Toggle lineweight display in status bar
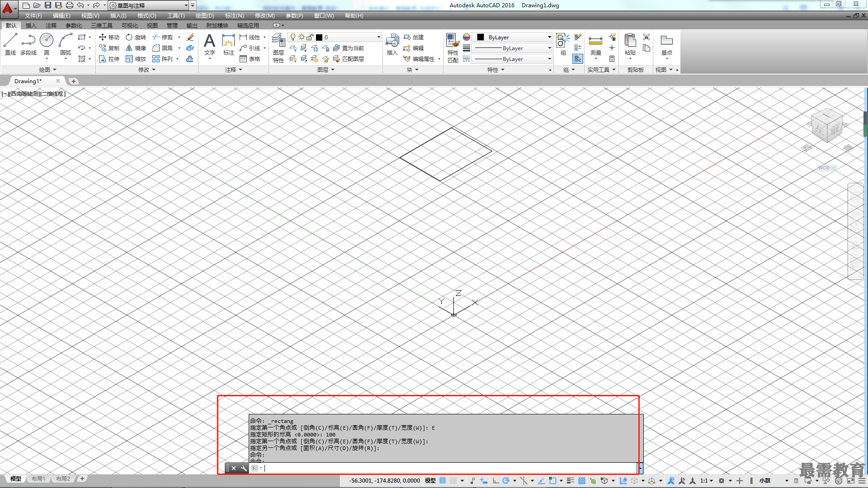This screenshot has width=868, height=488. [571, 480]
